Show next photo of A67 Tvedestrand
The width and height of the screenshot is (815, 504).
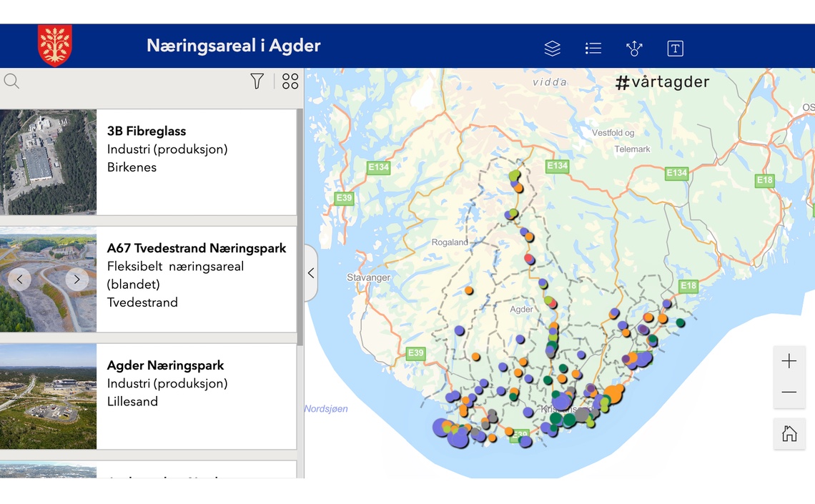coord(77,279)
